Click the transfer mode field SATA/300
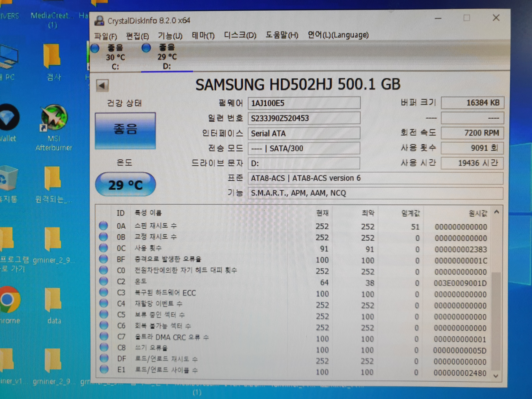Image resolution: width=532 pixels, height=399 pixels. click(x=304, y=148)
